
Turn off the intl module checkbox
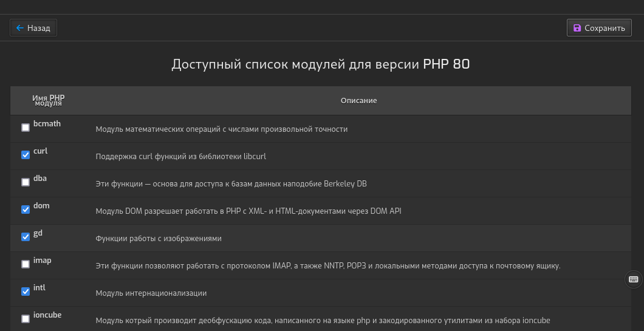tap(26, 292)
